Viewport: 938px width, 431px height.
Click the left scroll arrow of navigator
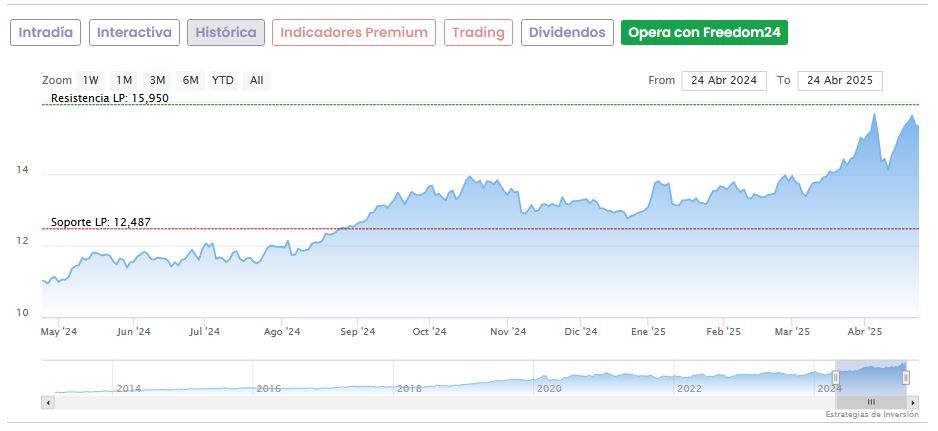tap(47, 402)
